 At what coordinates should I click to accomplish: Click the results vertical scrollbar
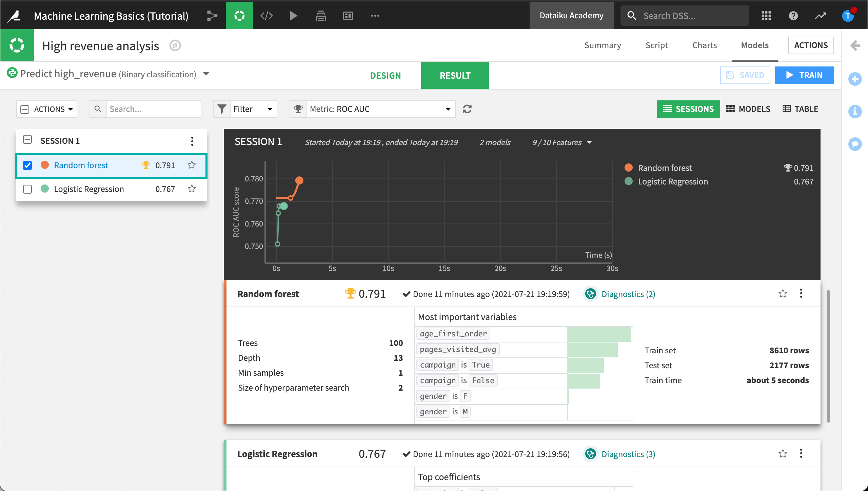[x=828, y=356]
